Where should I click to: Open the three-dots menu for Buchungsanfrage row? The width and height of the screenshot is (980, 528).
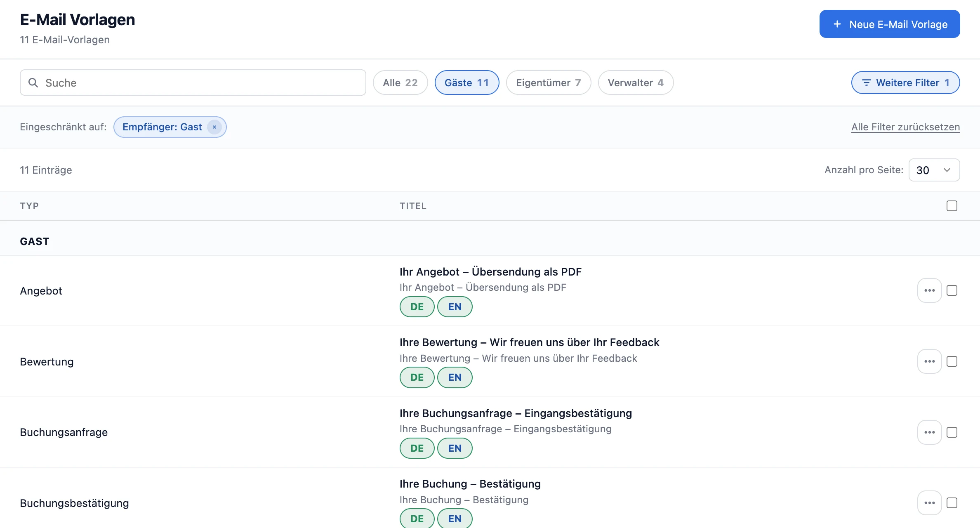(x=929, y=432)
